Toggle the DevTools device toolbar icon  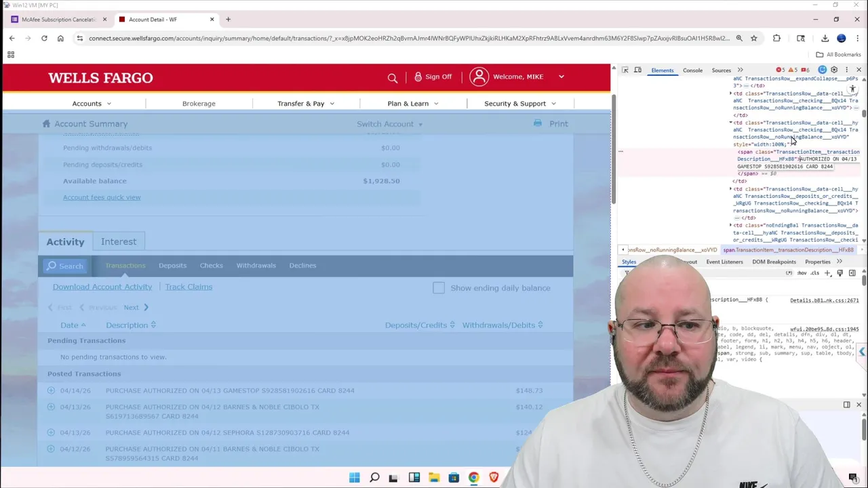pos(637,70)
